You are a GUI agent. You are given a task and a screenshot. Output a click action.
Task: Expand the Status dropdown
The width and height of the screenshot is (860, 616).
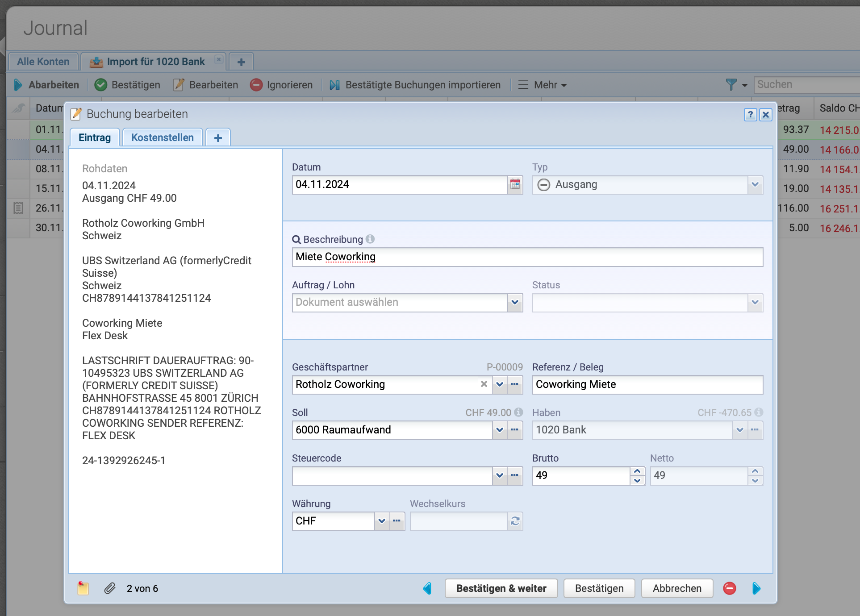[x=755, y=302]
